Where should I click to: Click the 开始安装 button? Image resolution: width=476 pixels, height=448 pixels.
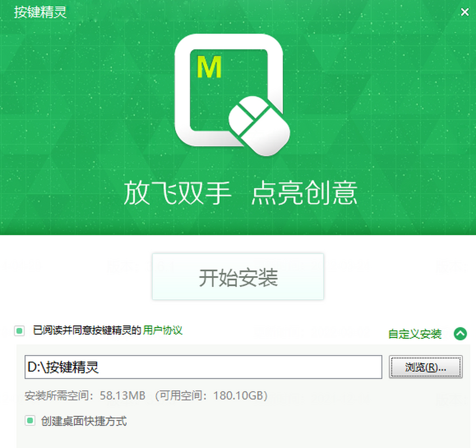click(x=238, y=277)
